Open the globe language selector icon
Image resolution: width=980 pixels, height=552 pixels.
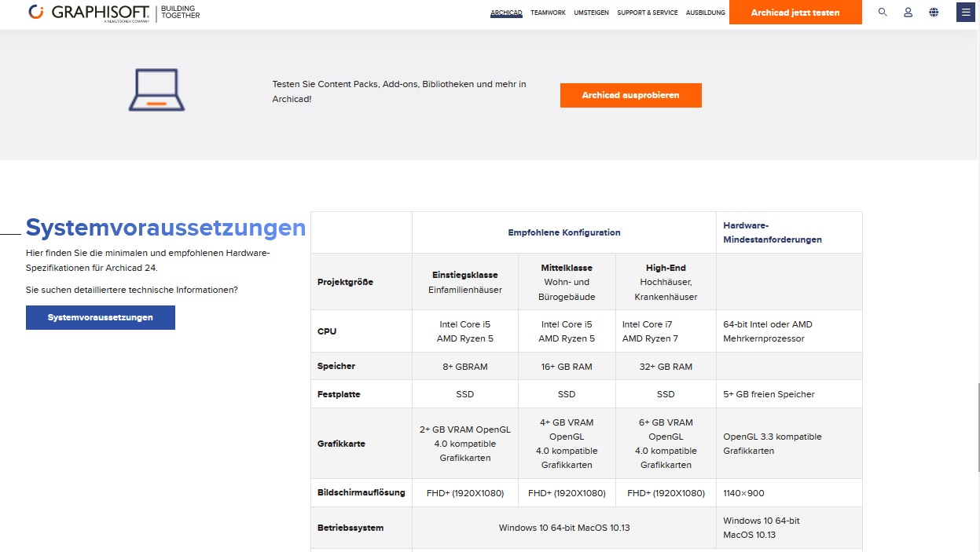point(934,13)
